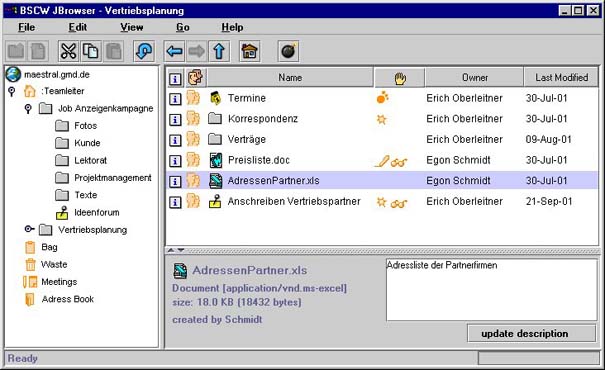Image resolution: width=605 pixels, height=370 pixels.
Task: Select Ideenforum in the tree
Action: coord(96,213)
